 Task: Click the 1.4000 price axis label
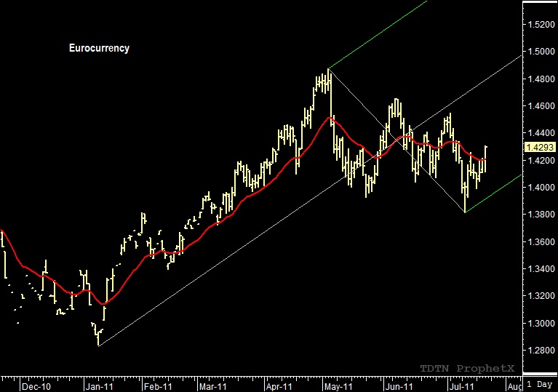coord(541,187)
